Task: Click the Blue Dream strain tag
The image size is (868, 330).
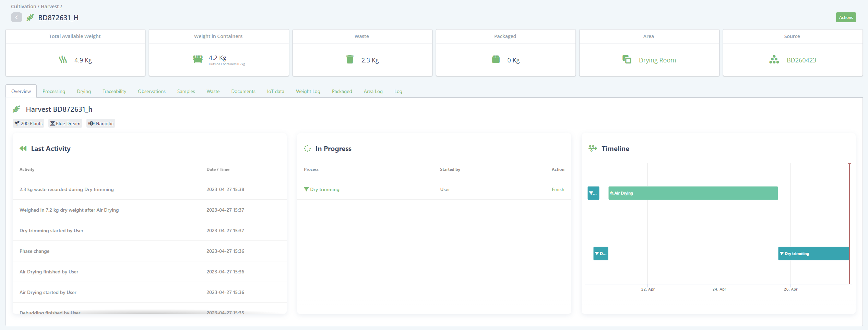Action: (x=65, y=123)
